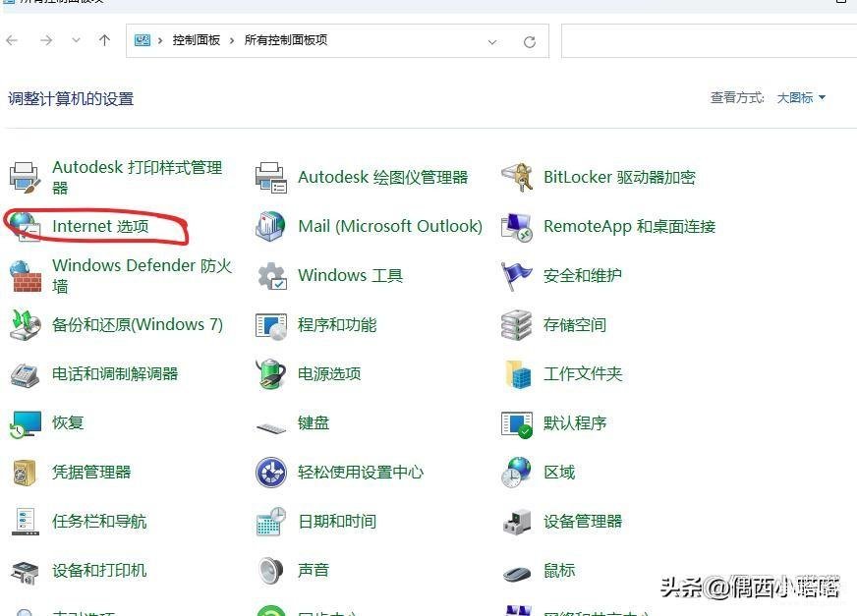Open the Windows Defender 防火墙 brick wall icon
The image size is (857, 616).
(26, 275)
